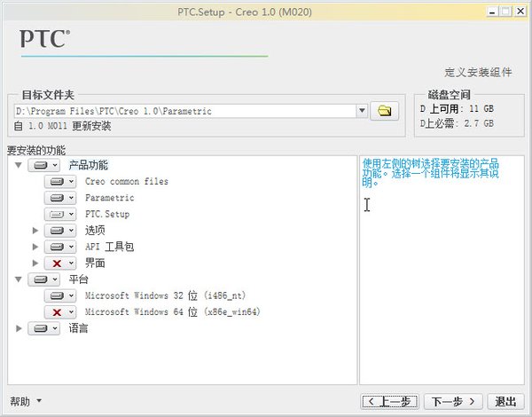Open install options arrow for 平台
The height and width of the screenshot is (417, 532).
(x=55, y=279)
